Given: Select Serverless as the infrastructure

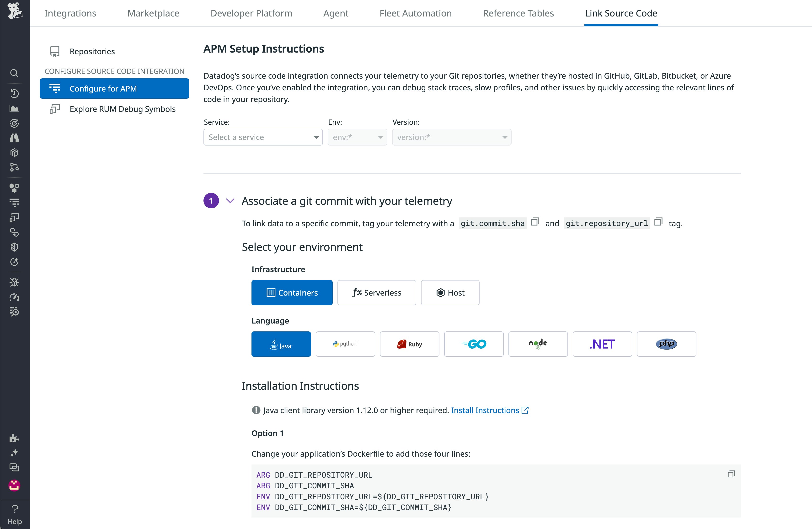Looking at the screenshot, I should pos(377,292).
